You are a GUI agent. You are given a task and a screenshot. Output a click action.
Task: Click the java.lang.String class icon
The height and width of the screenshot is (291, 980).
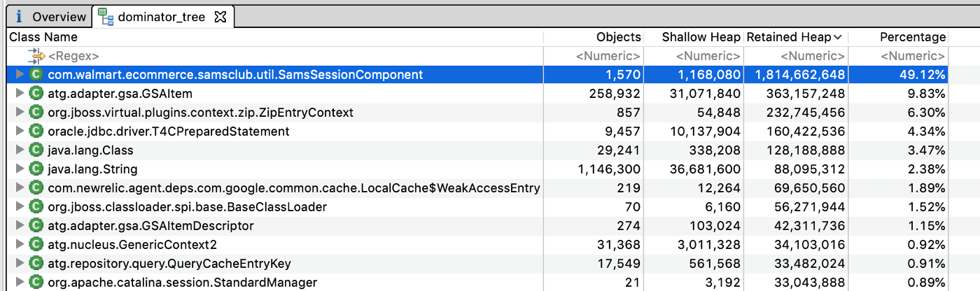[x=36, y=169]
